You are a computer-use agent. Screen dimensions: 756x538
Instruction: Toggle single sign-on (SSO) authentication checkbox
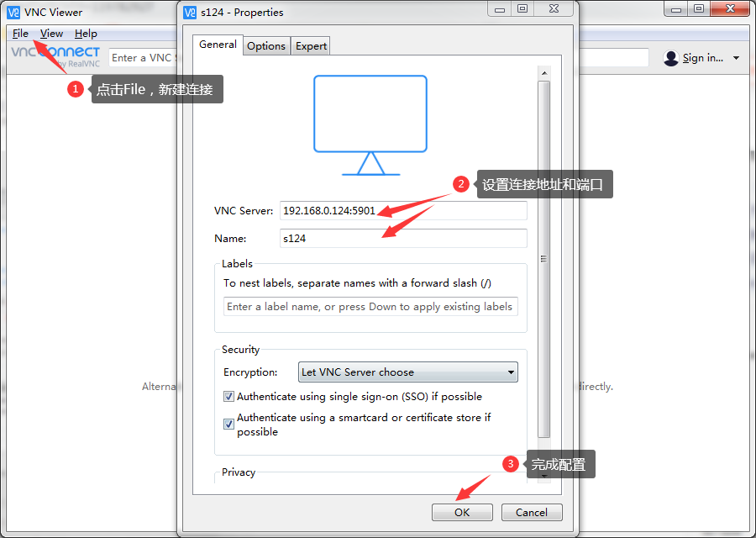tap(229, 397)
